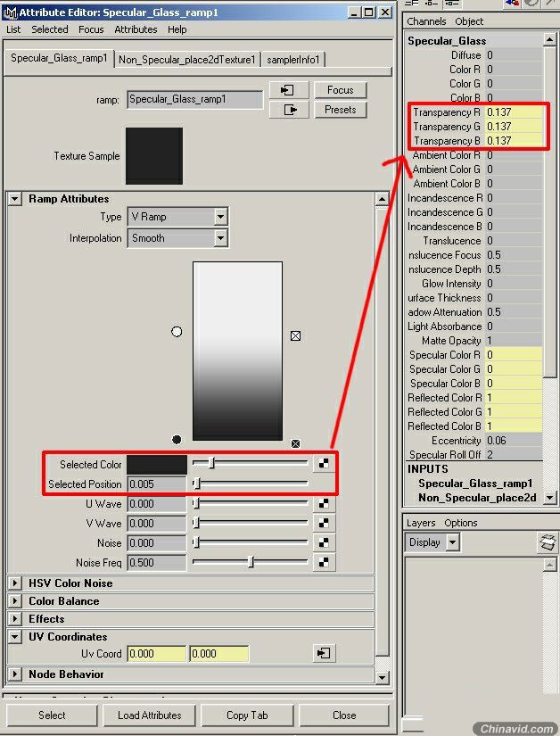Click the Texture Sample thumbnail
Image resolution: width=560 pixels, height=736 pixels.
154,156
